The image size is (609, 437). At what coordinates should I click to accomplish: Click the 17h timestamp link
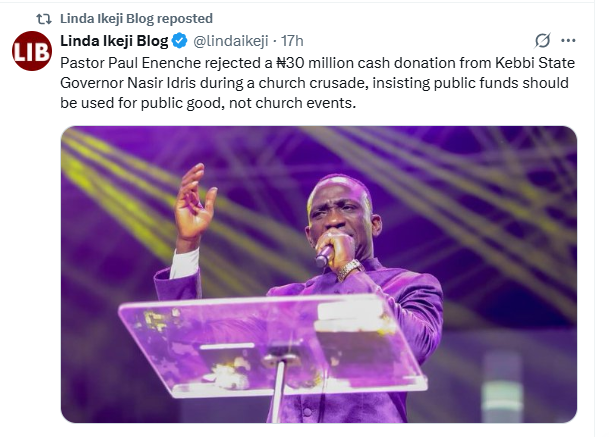click(291, 41)
